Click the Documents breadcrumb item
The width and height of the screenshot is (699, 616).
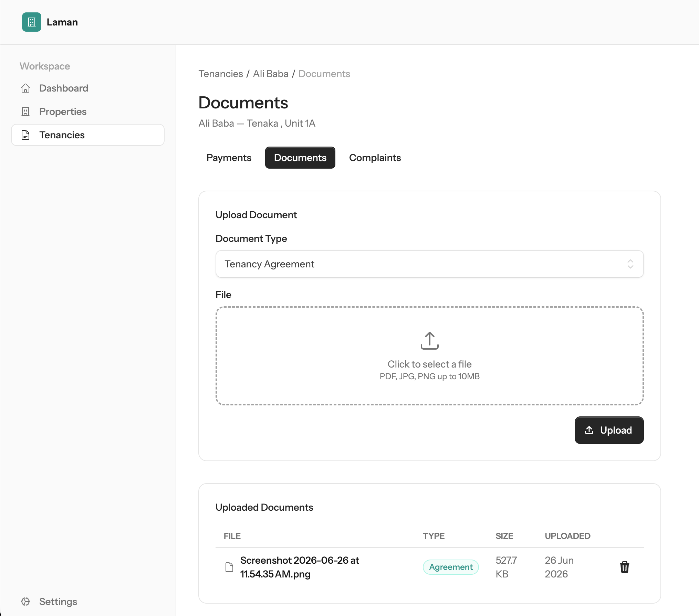pyautogui.click(x=324, y=74)
